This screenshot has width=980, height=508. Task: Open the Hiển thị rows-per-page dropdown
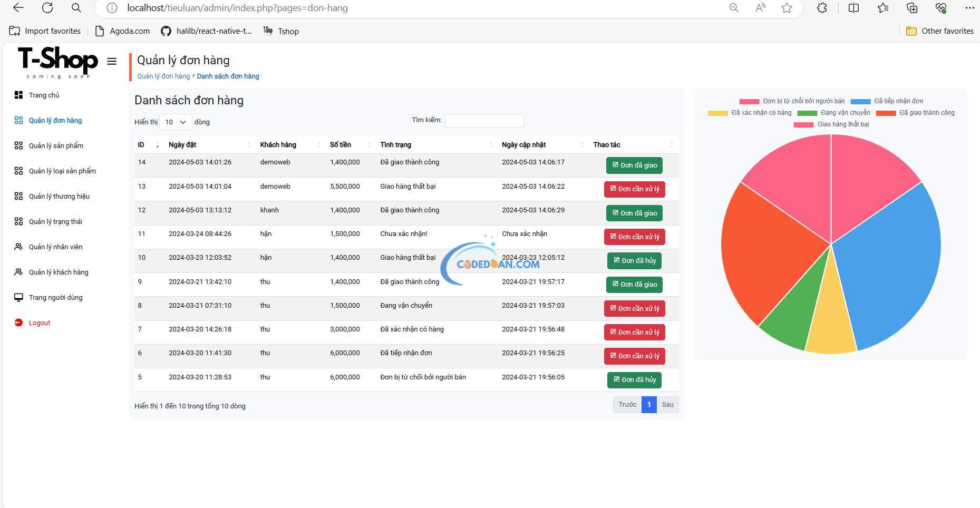coord(176,122)
